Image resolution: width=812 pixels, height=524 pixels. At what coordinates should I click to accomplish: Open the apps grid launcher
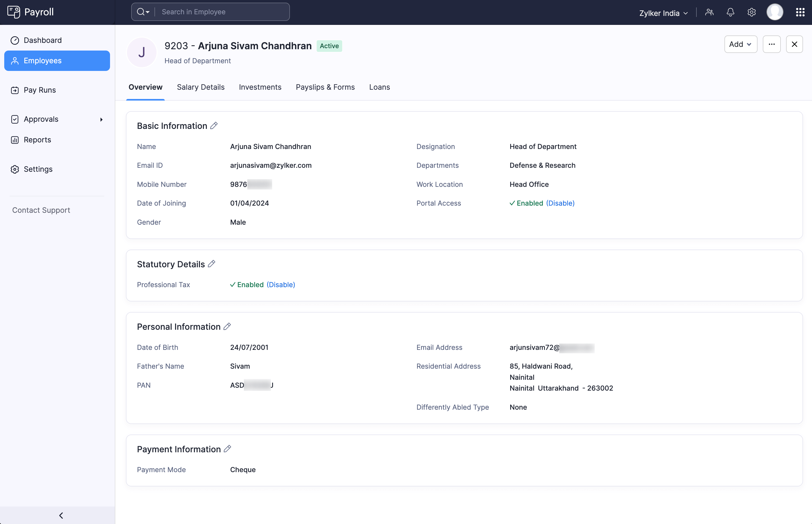(x=800, y=12)
